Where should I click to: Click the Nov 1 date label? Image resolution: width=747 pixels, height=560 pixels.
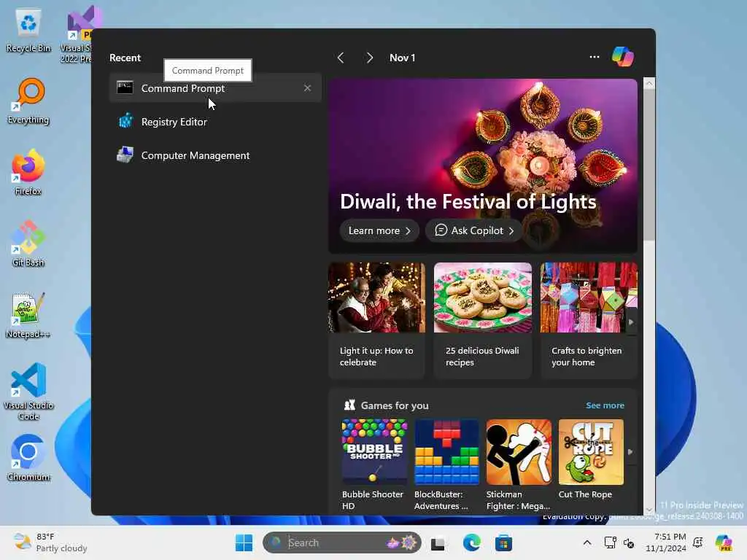tap(402, 58)
